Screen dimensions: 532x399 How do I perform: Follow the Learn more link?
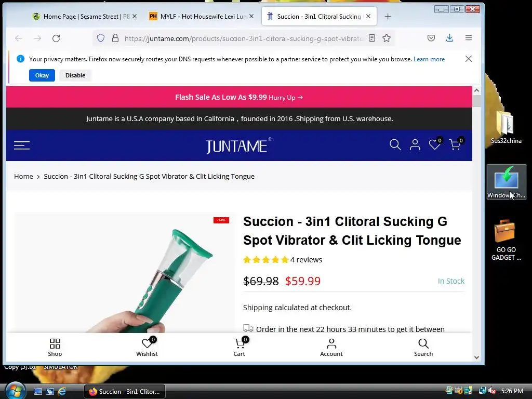(429, 59)
